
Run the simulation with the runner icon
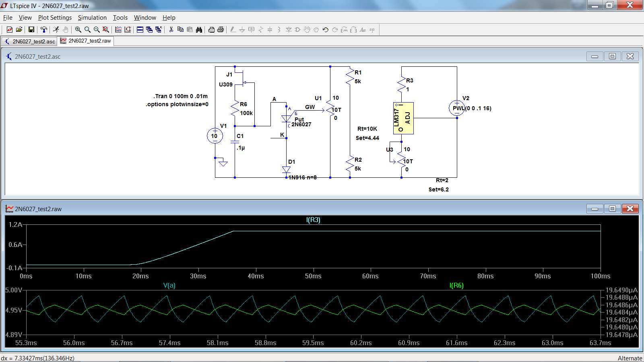pyautogui.click(x=56, y=30)
